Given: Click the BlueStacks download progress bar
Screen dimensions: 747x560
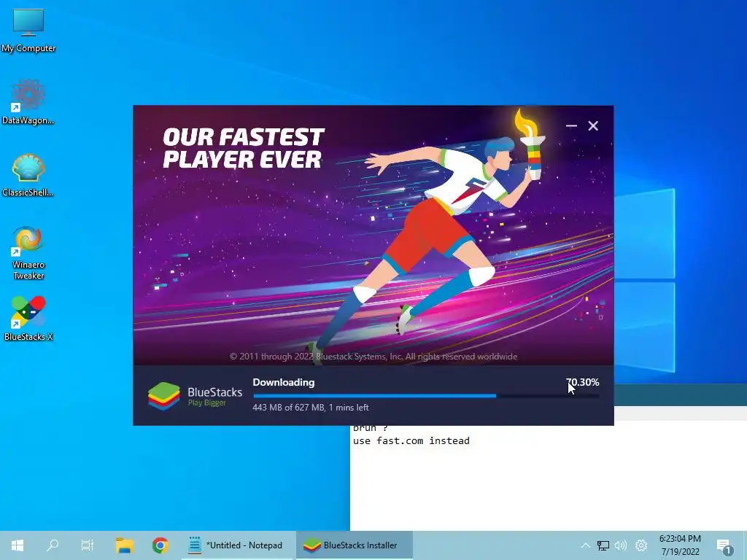Looking at the screenshot, I should tap(426, 395).
